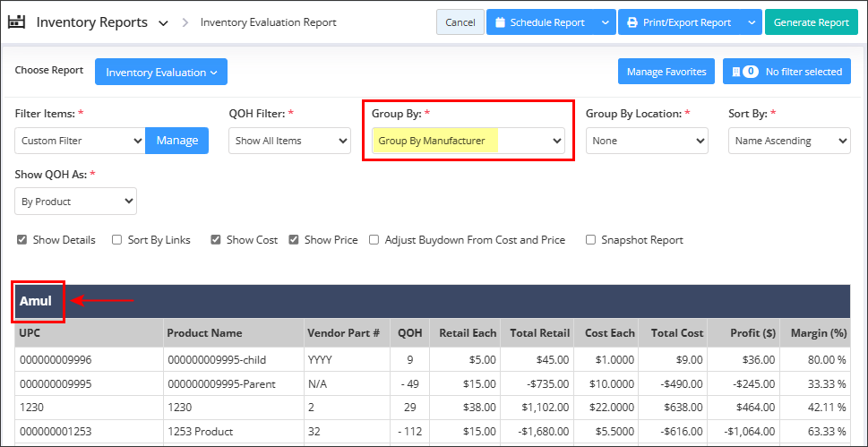Viewport: 868px width, 447px height.
Task: Click the Print/Export Report button
Action: [x=679, y=22]
